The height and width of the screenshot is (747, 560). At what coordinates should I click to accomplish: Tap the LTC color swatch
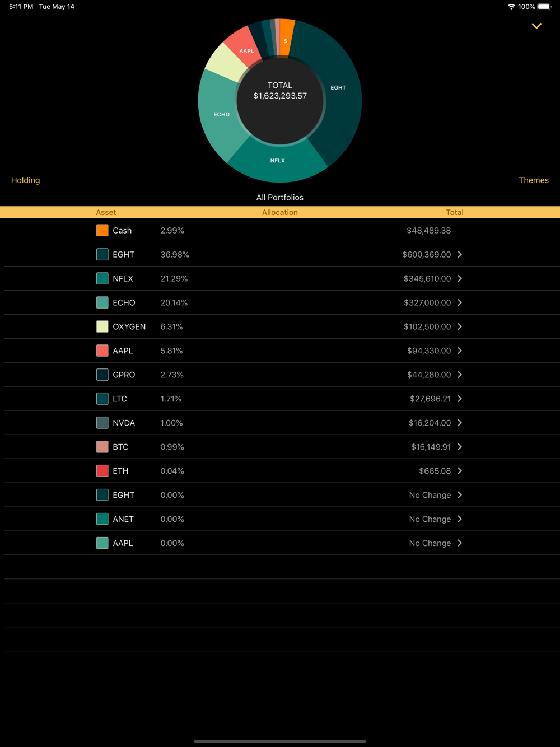102,399
